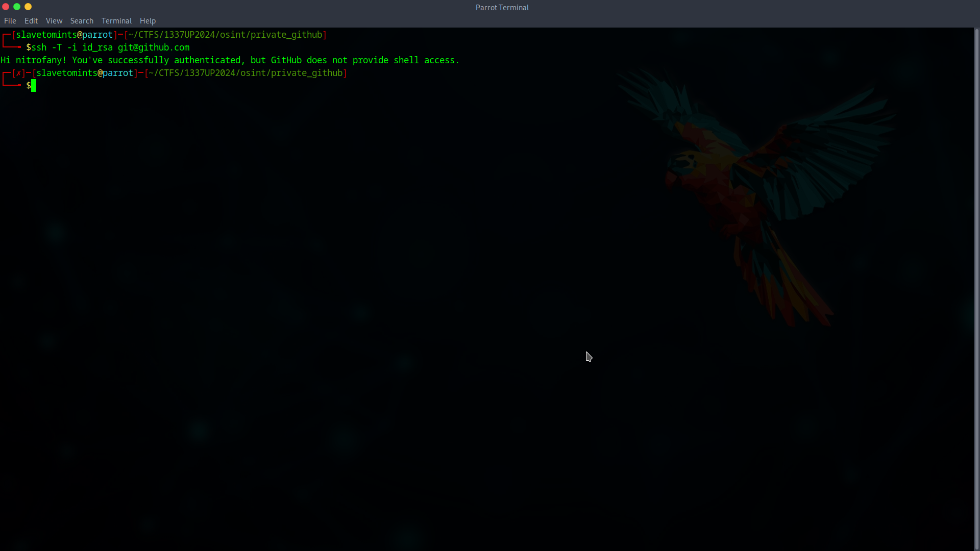Click the green window button
Image resolution: width=980 pixels, height=551 pixels.
(x=17, y=7)
